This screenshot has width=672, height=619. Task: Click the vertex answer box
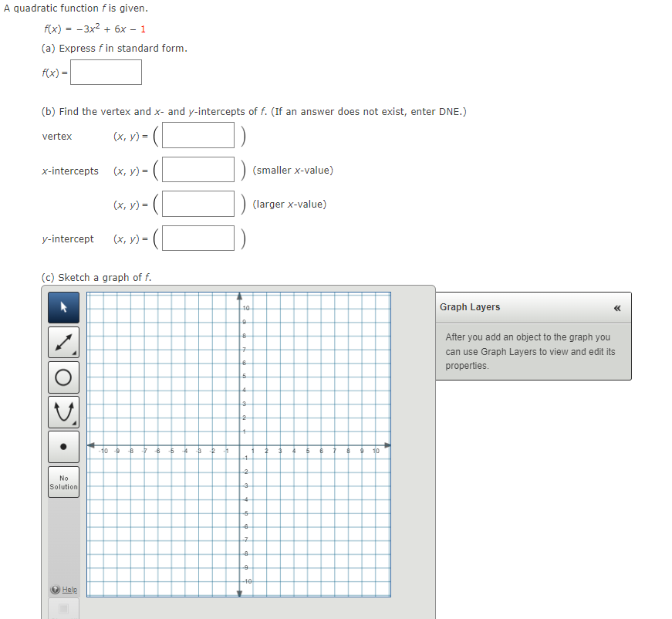click(x=198, y=135)
